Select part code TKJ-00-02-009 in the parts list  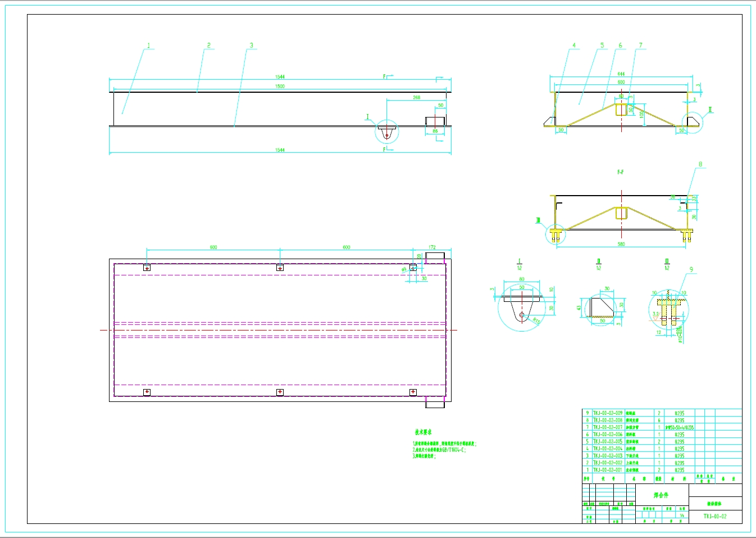point(608,413)
